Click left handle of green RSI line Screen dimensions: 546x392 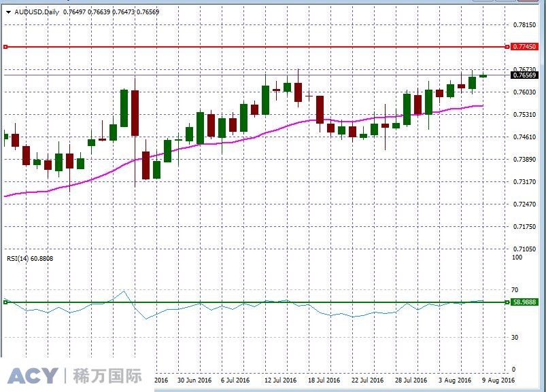pos(5,302)
